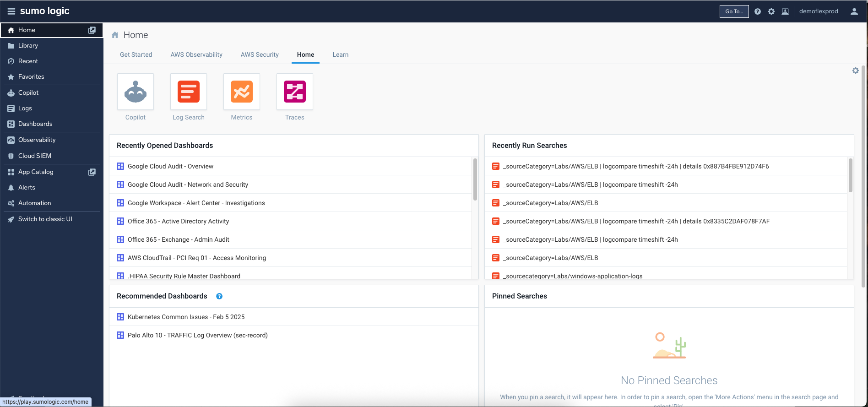The image size is (868, 407).
Task: Open Home in new tab icon in sidebar
Action: [x=92, y=30]
